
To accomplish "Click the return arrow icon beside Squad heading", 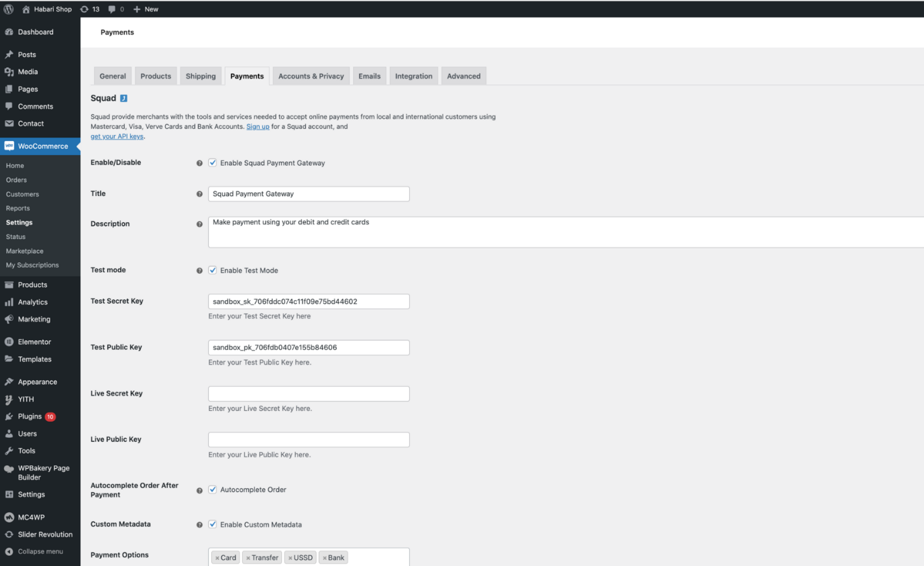I will (123, 99).
